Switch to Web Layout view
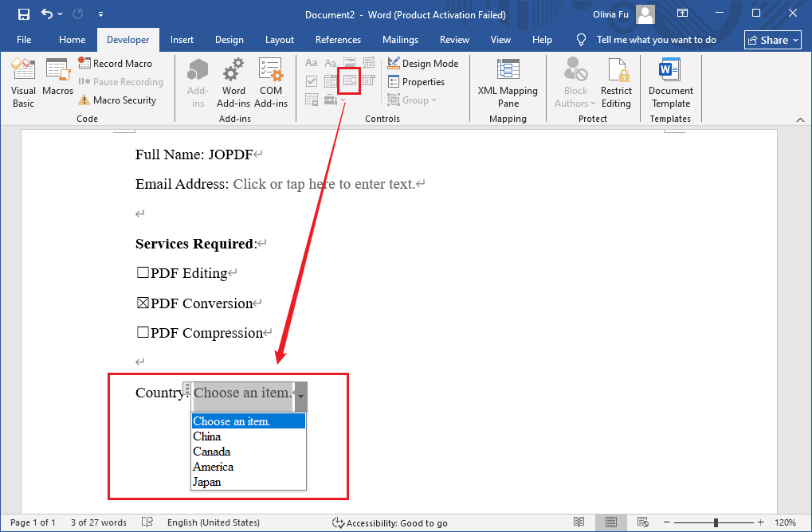This screenshot has height=532, width=812. click(x=642, y=522)
